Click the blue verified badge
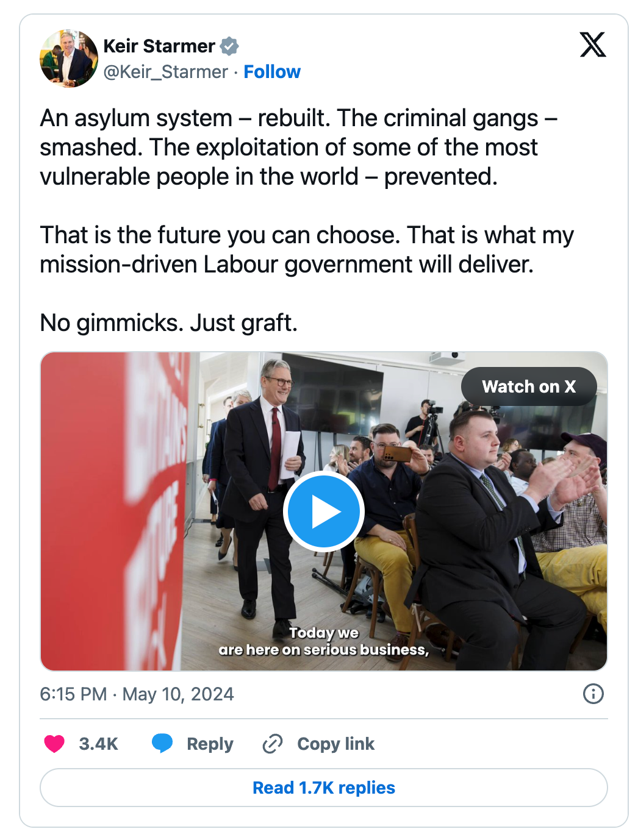 pos(229,46)
